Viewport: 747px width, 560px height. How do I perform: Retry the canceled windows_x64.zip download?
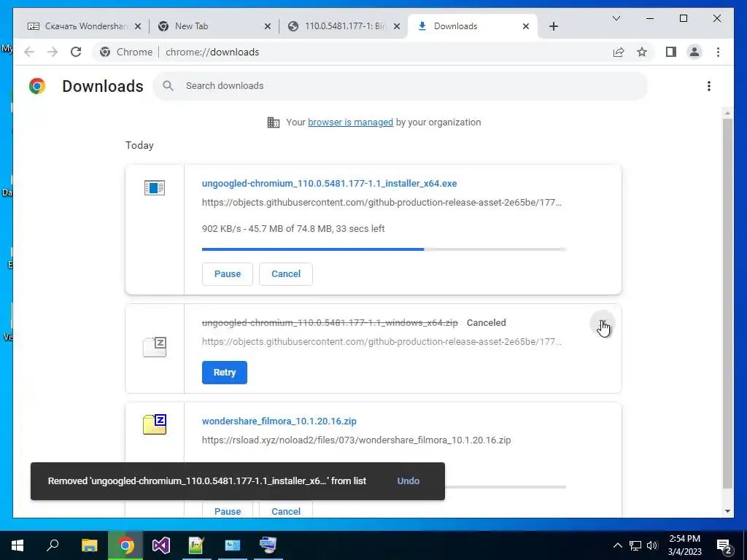click(x=225, y=373)
